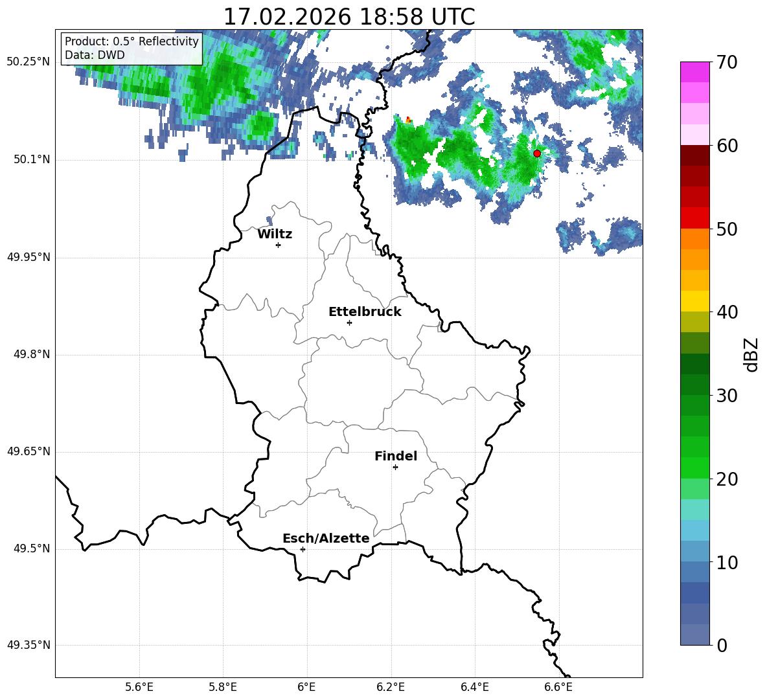Click the dark maroon swatch below 60
The width and height of the screenshot is (767, 700).
[694, 155]
